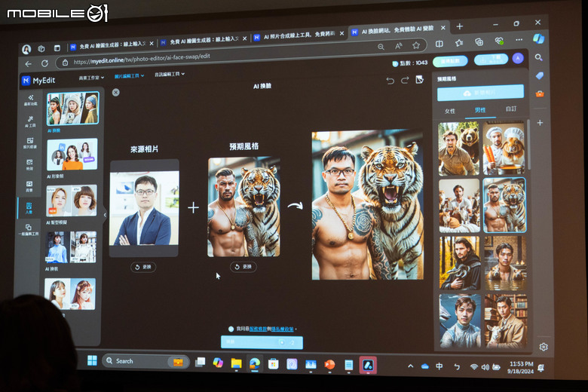Viewport: 588px width, 392px height.
Task: Open the effects sidebar section
Action: [x=29, y=164]
